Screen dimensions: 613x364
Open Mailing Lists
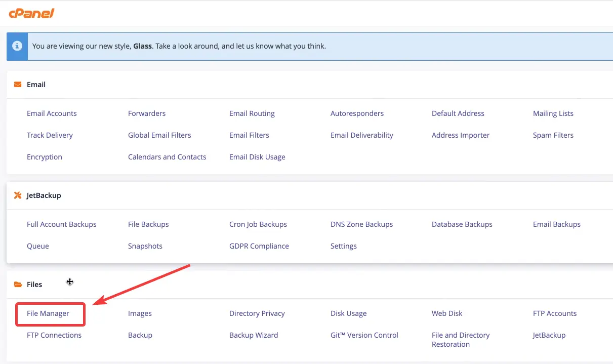553,113
